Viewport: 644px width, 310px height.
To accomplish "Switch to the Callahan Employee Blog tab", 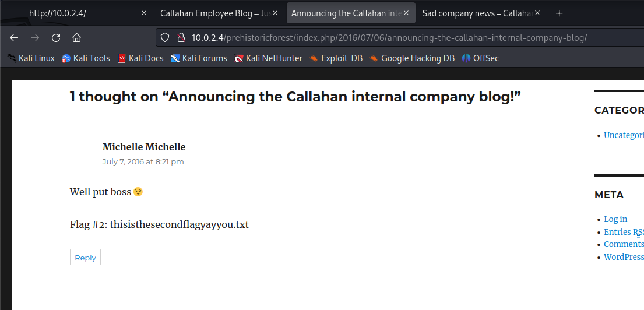I will point(214,13).
